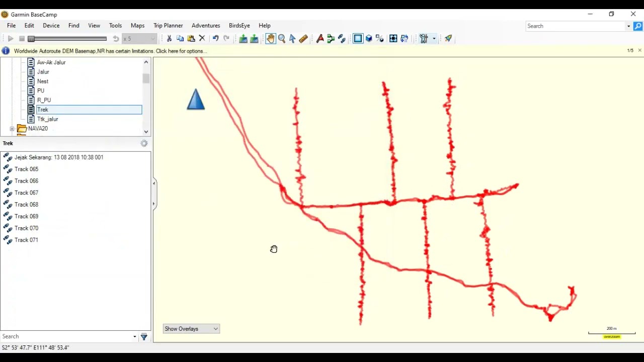Select the Hand pan tool
This screenshot has height=362, width=644.
pyautogui.click(x=271, y=39)
